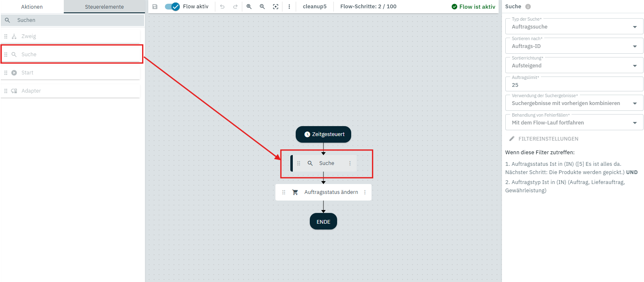Click the undo arrow icon
644x282 pixels.
pyautogui.click(x=222, y=7)
